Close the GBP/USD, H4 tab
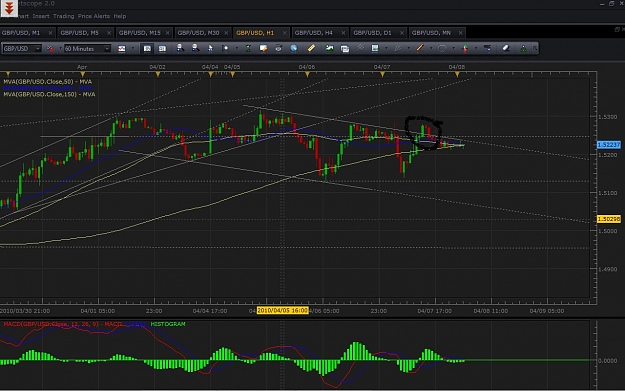This screenshot has height=391, width=625. pos(343,33)
